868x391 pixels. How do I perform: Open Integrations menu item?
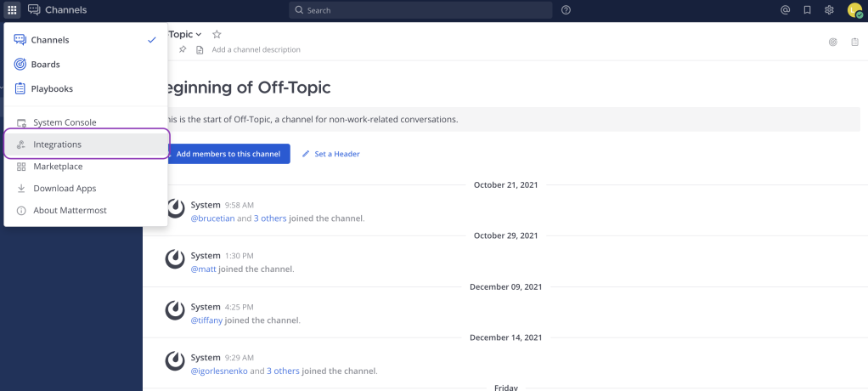tap(86, 144)
